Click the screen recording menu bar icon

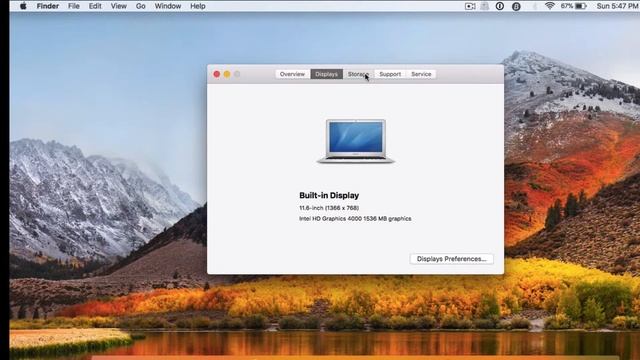point(470,6)
